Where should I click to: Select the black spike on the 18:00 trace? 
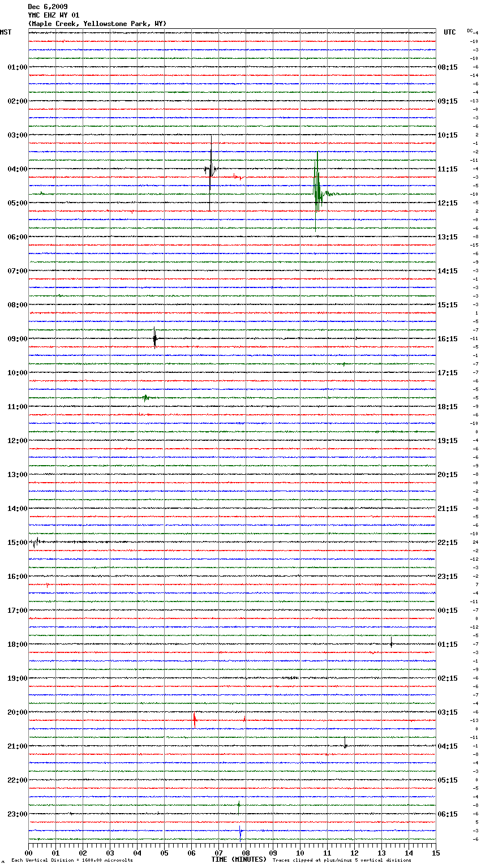pyautogui.click(x=391, y=642)
